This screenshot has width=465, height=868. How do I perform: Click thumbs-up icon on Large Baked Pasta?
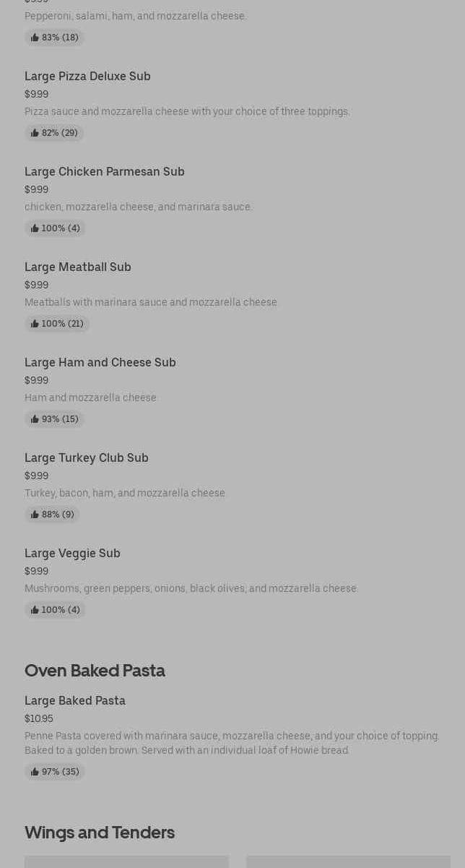coord(35,772)
